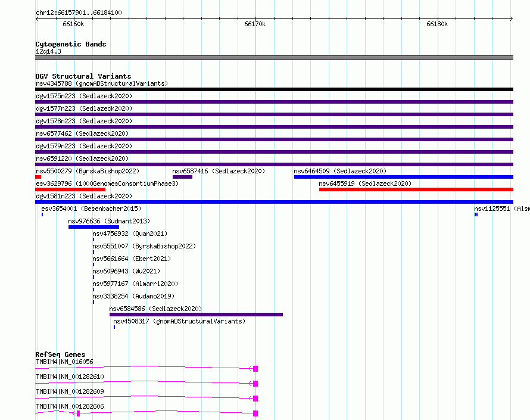
Task: Select nsv4508317 (gnomADStructuralVariants) label
Action: pos(179,321)
